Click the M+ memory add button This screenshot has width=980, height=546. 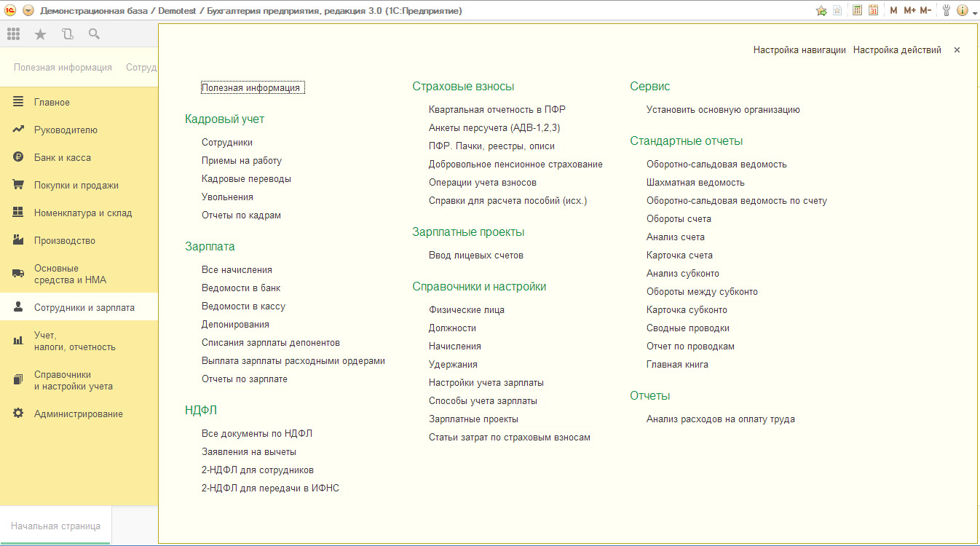pyautogui.click(x=909, y=10)
